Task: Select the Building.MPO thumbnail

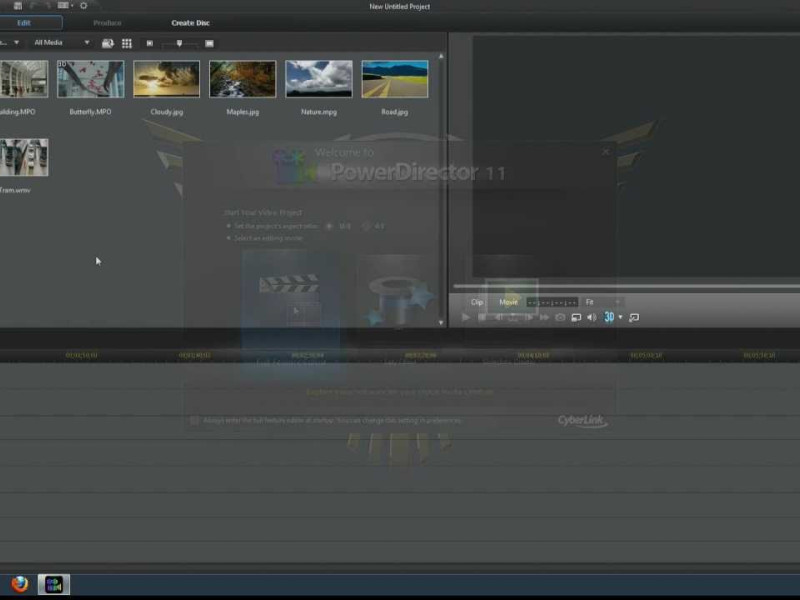Action: 23,79
